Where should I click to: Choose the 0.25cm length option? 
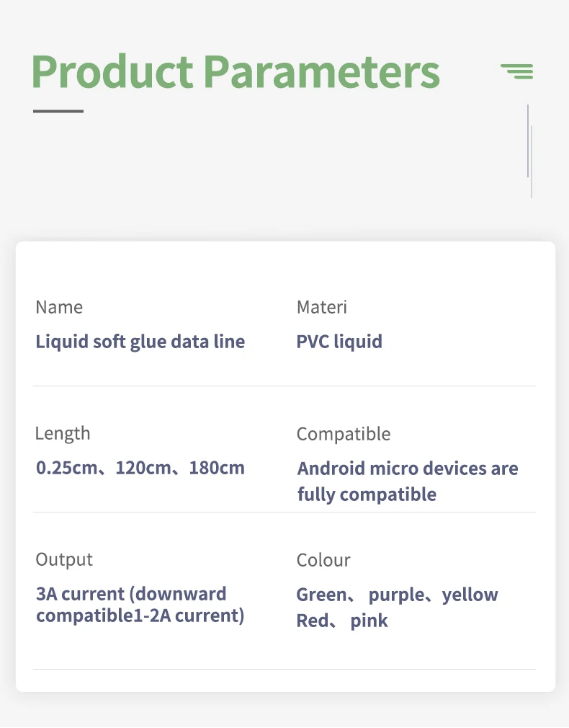[x=66, y=468]
